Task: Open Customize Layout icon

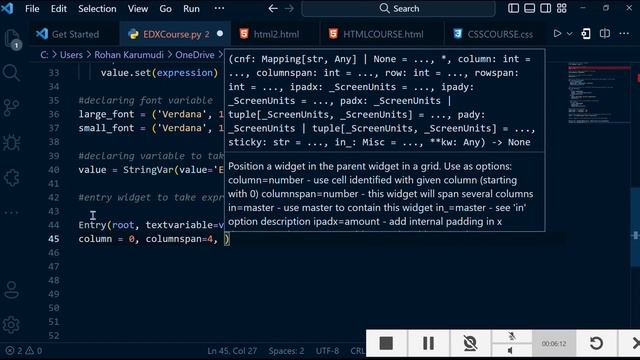Action: pyautogui.click(x=562, y=8)
